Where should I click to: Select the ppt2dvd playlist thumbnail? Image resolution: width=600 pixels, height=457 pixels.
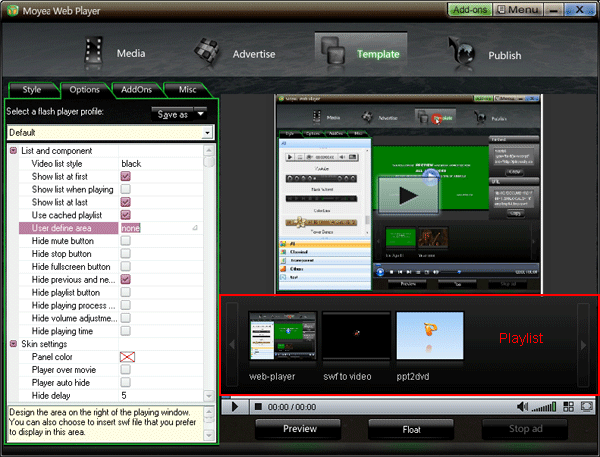430,336
